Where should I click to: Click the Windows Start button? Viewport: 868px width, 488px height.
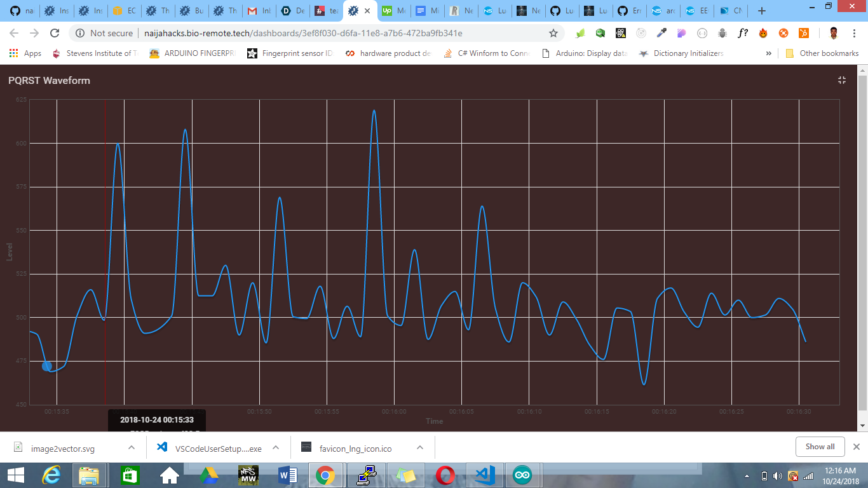pyautogui.click(x=15, y=475)
